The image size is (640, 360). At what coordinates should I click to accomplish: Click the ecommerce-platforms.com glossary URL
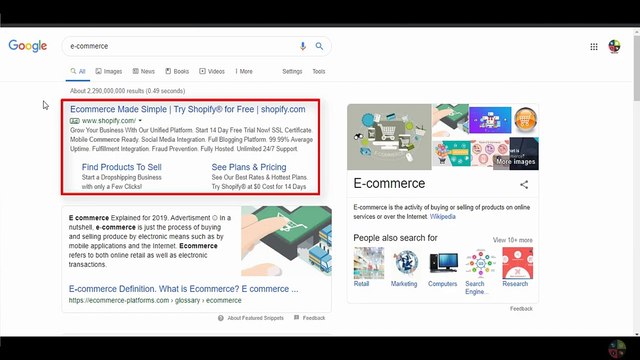pos(155,300)
